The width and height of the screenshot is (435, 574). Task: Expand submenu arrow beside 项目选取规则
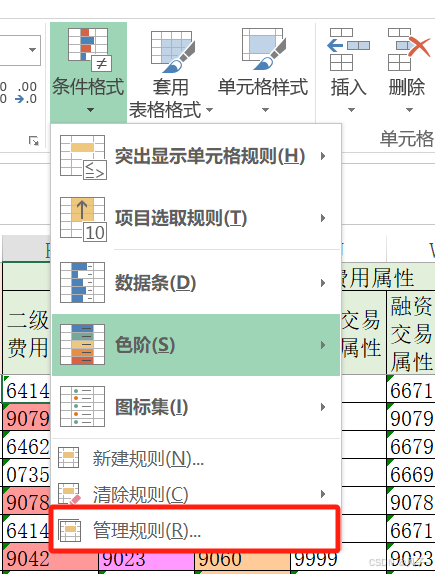[x=323, y=219]
